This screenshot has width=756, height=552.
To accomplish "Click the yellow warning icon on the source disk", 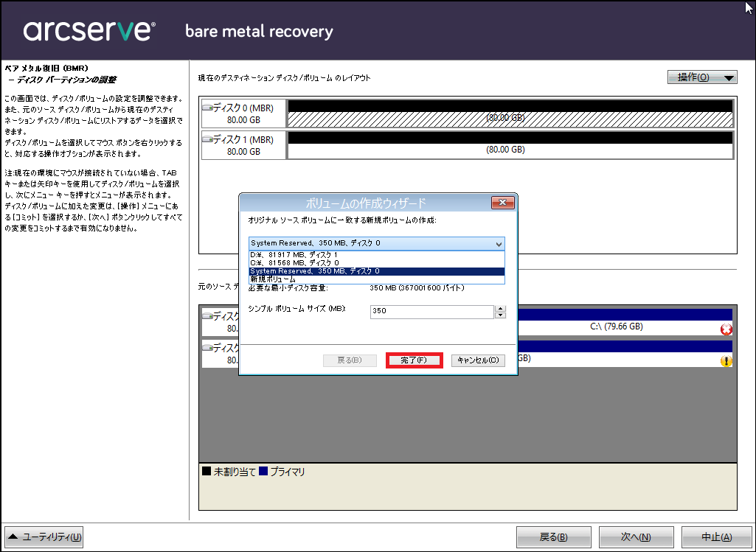I will tap(726, 361).
